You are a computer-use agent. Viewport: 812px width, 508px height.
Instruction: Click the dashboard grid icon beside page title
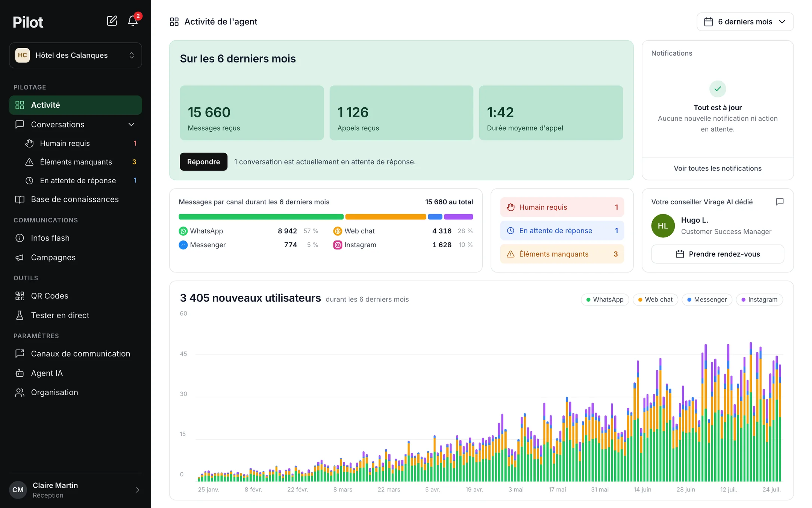(174, 22)
